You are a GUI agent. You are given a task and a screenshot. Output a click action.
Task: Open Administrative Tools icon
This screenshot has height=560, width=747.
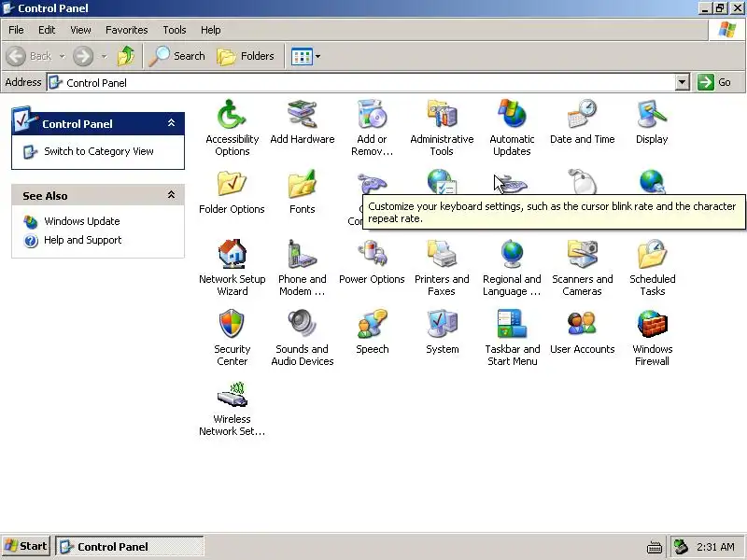point(442,114)
